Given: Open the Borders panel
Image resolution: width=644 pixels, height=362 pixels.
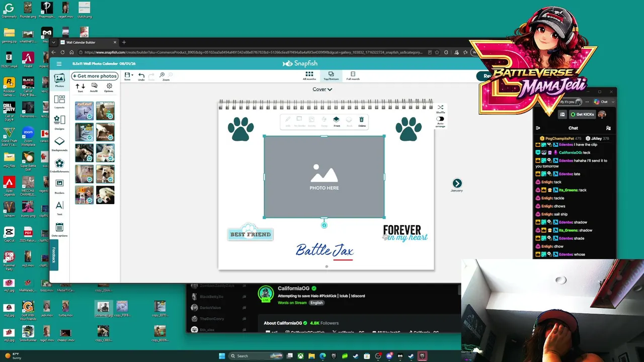Looking at the screenshot, I should pyautogui.click(x=59, y=186).
